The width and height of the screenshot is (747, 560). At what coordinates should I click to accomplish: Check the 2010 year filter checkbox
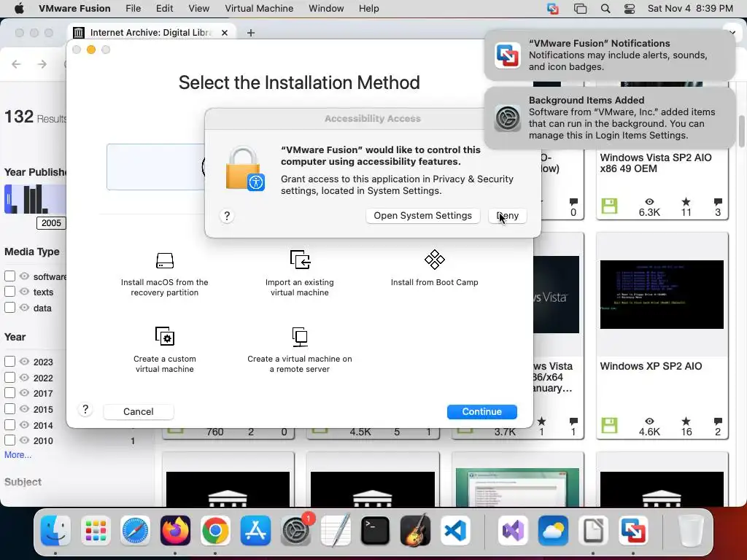pyautogui.click(x=9, y=440)
